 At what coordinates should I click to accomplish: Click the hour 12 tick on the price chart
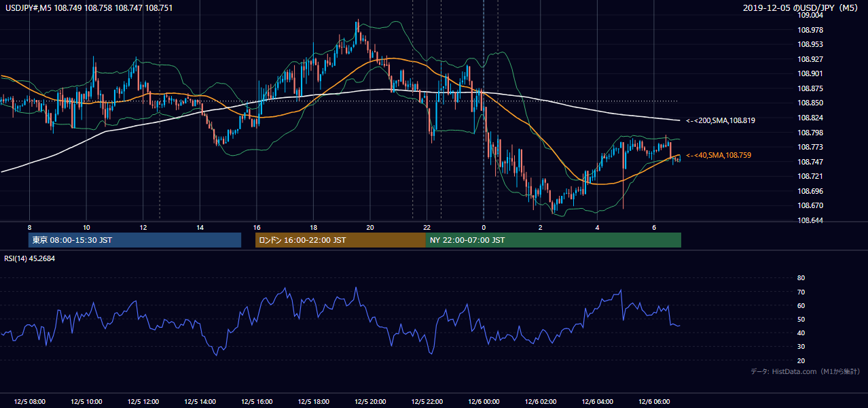pos(143,227)
